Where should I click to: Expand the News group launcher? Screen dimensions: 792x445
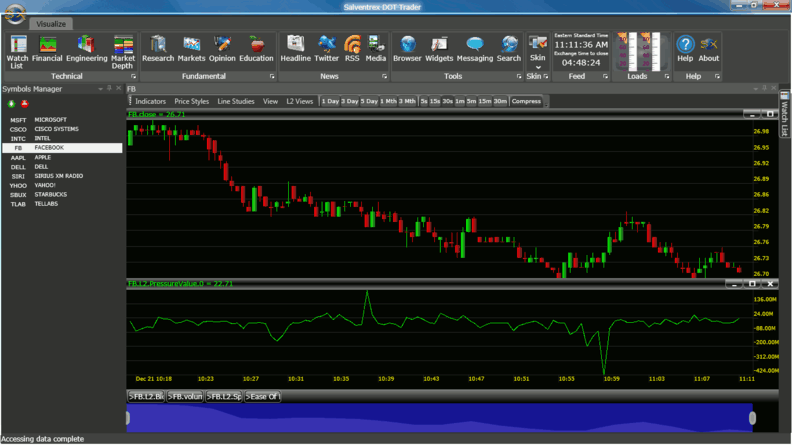[x=384, y=77]
